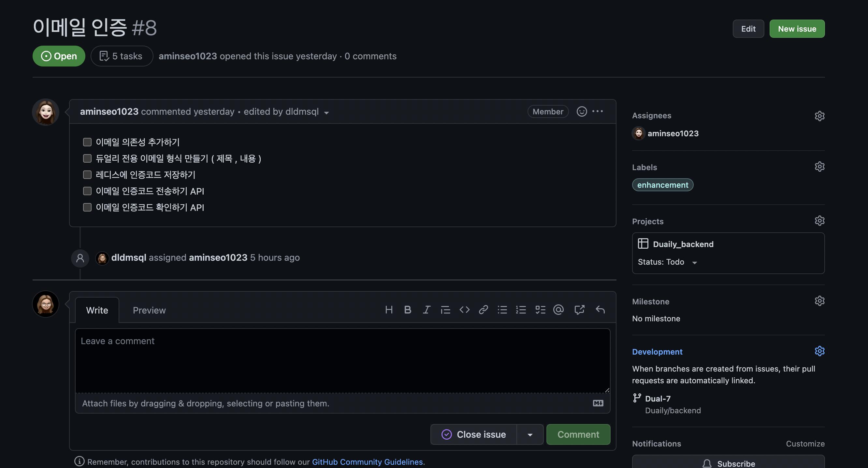Open GitHub Community Guidelines link

pos(367,462)
